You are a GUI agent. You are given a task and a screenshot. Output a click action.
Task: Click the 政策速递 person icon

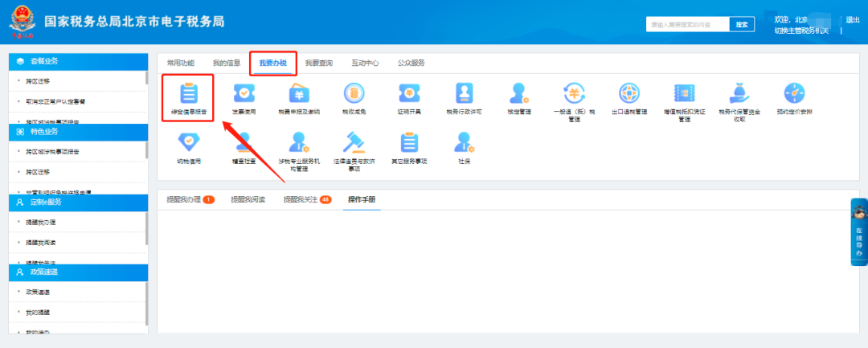coord(20,272)
